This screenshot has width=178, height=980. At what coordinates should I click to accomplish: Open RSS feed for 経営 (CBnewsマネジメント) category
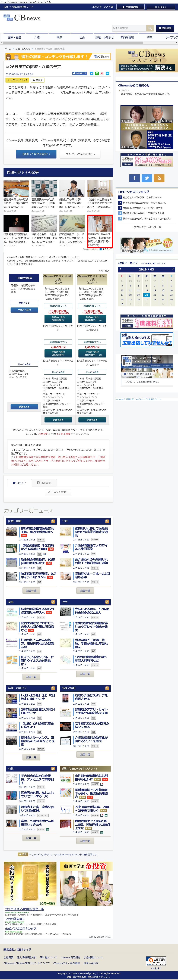107,769
